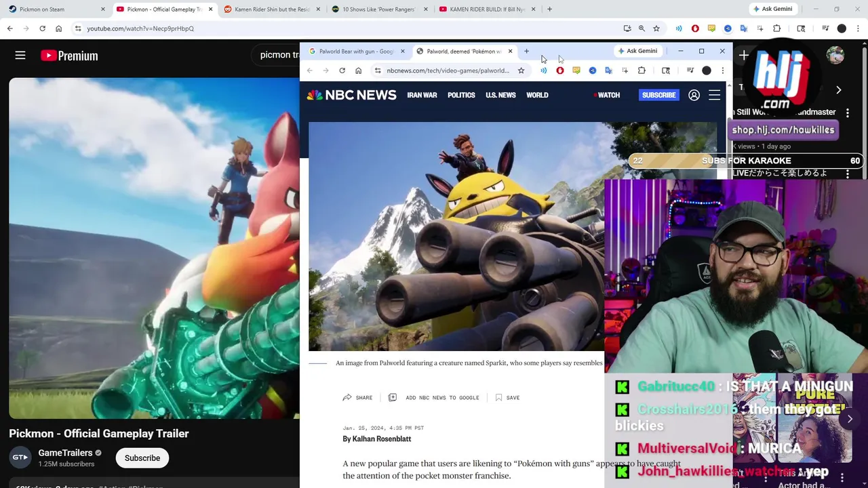Click Ask Gemini in front Chrome window
The width and height of the screenshot is (868, 488).
pos(637,51)
